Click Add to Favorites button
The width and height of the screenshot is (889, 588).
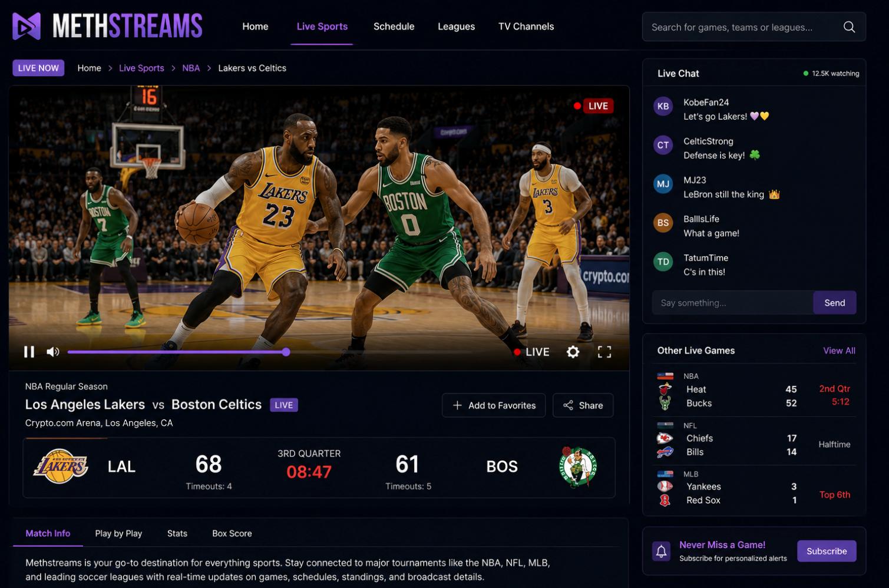tap(494, 405)
